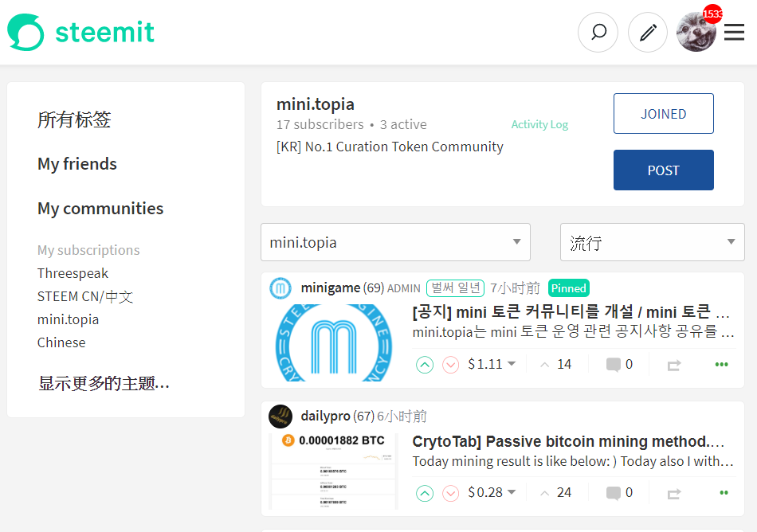Image resolution: width=757 pixels, height=532 pixels.
Task: Open the [공지] mini 토큰 post title
Action: (571, 312)
